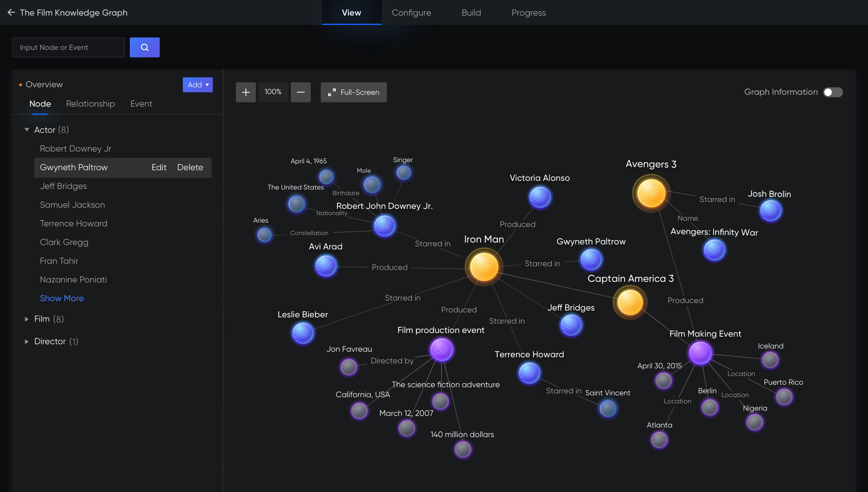This screenshot has height=492, width=868.
Task: Click the Input Node or Event search field
Action: point(68,47)
